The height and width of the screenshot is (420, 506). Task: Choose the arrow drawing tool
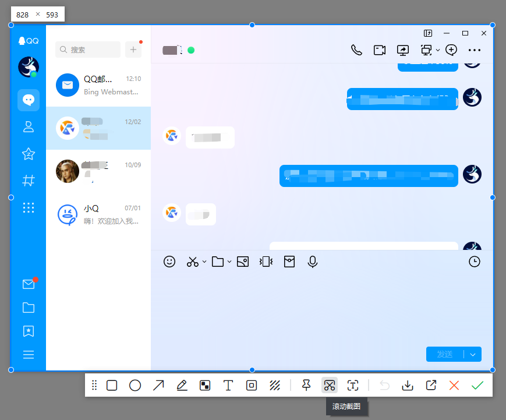tap(158, 385)
